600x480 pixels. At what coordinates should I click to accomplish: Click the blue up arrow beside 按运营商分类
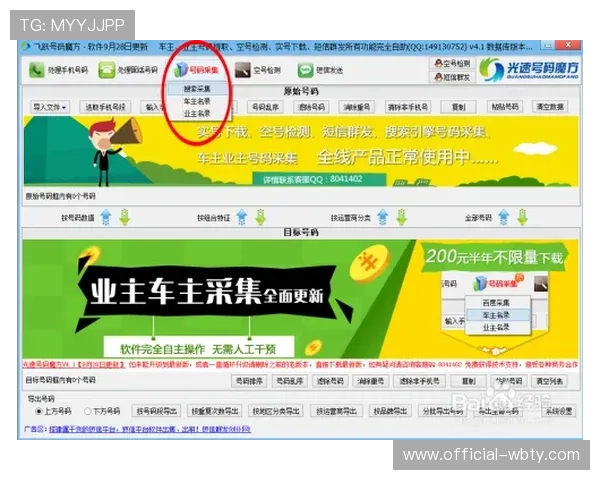(x=383, y=217)
